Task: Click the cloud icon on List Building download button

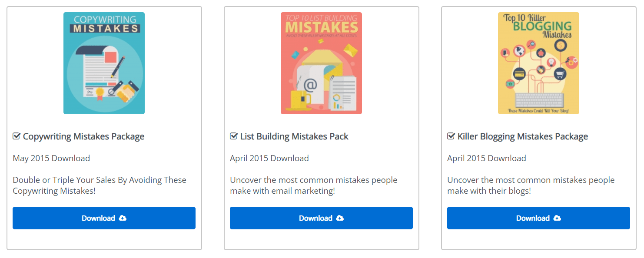Action: click(x=340, y=218)
